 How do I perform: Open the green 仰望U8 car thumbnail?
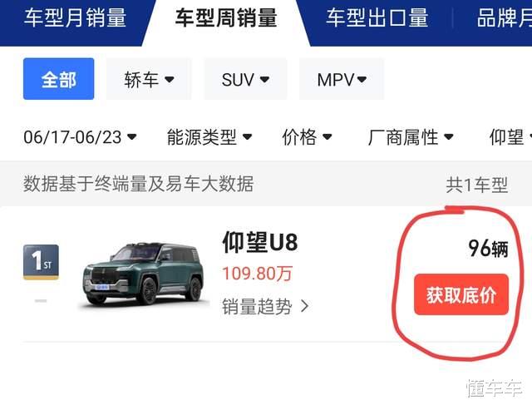pos(144,274)
